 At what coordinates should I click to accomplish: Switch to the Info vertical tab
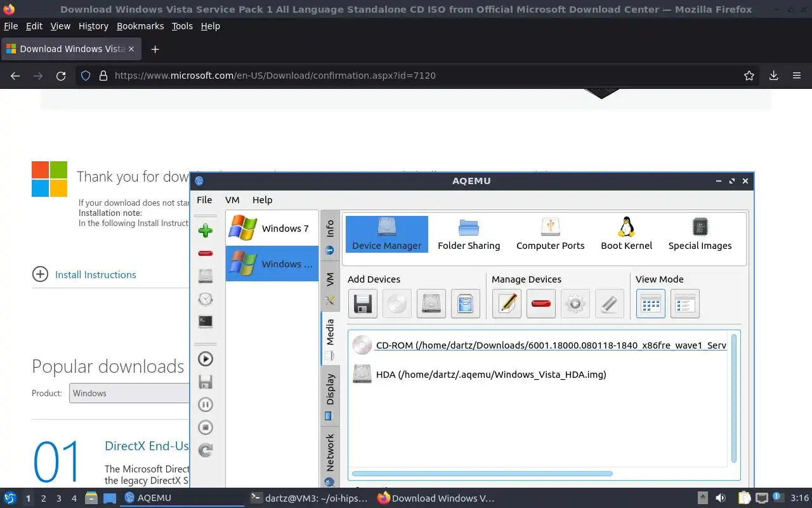click(x=330, y=236)
